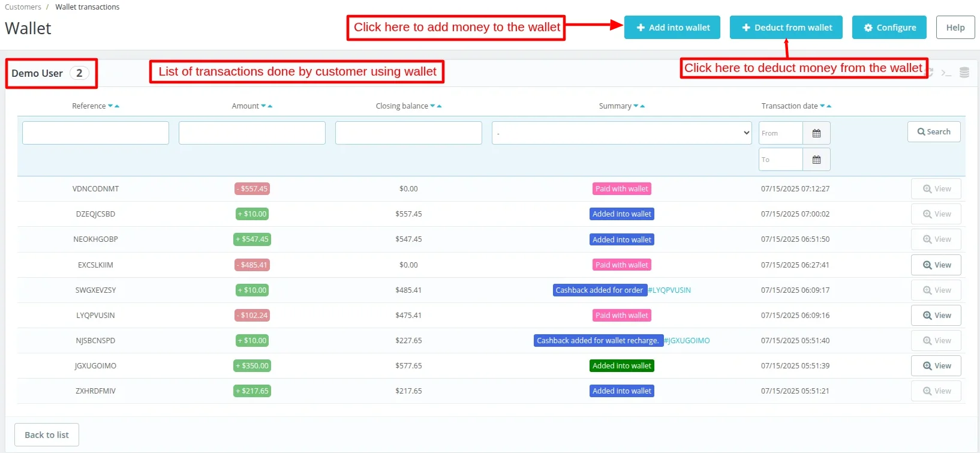View transaction VDNCODNMT details
This screenshot has height=453, width=980.
(x=936, y=189)
